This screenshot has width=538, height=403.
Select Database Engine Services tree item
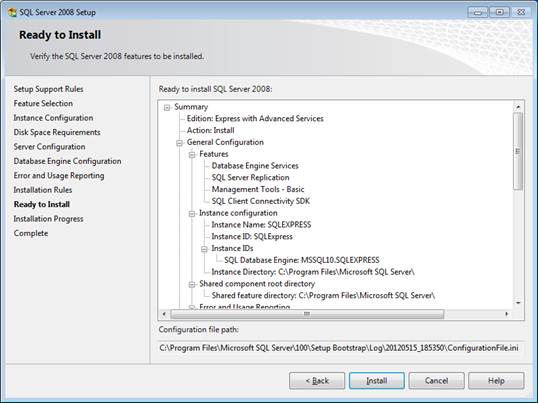pyautogui.click(x=255, y=166)
